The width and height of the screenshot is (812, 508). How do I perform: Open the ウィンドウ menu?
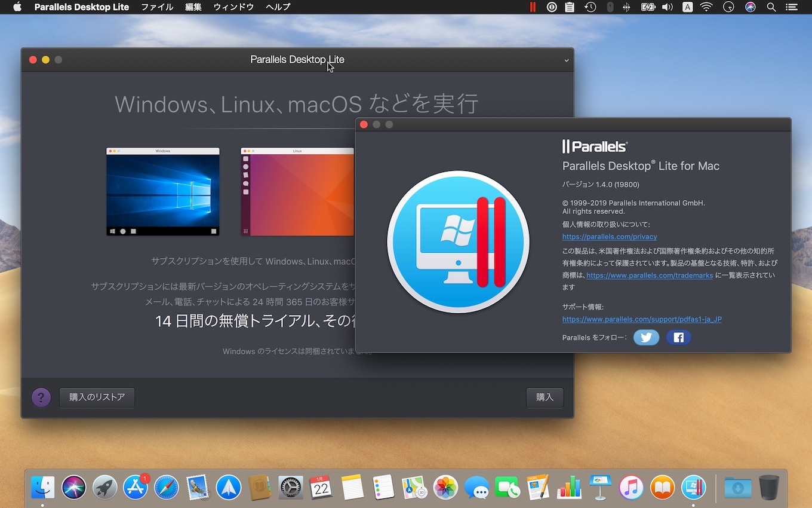[233, 7]
